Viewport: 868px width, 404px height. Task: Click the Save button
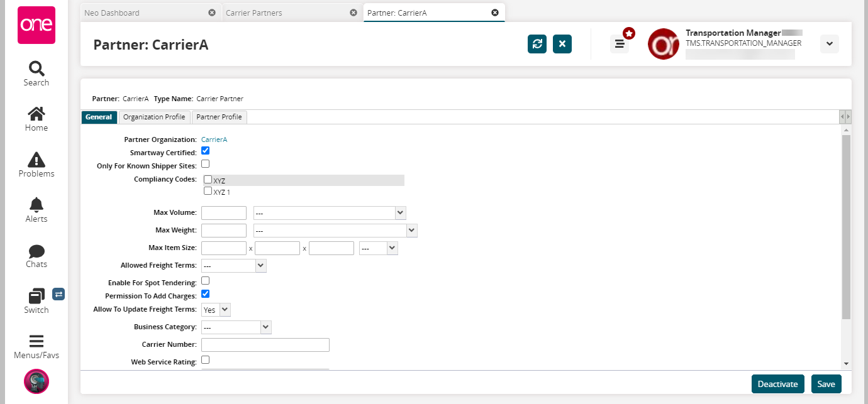click(826, 384)
